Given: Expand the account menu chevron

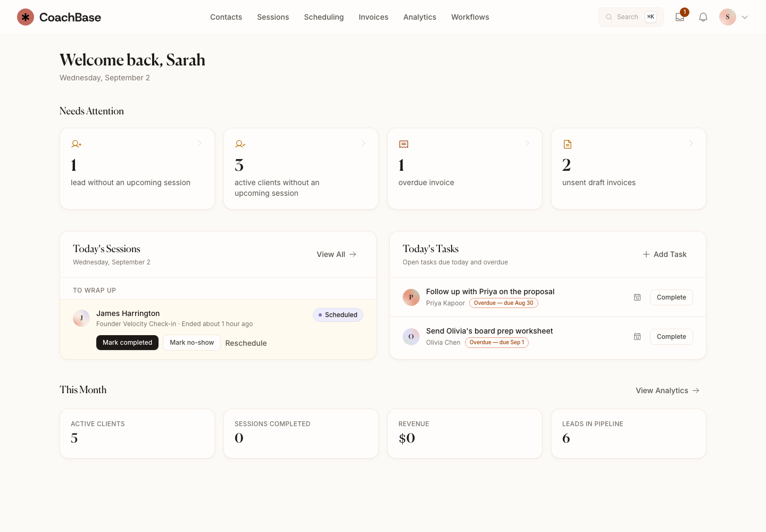Looking at the screenshot, I should point(745,17).
